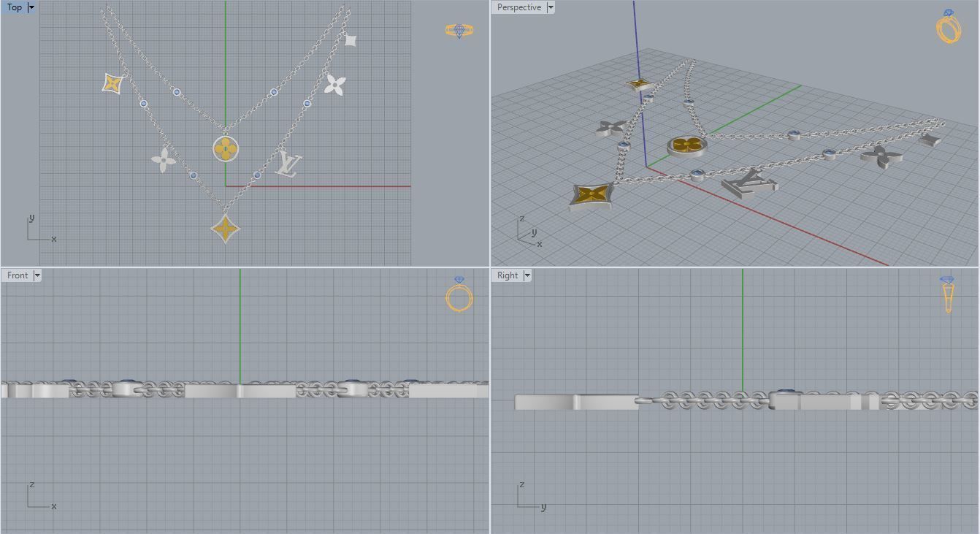Click the Top viewport title label
Viewport: 980px width, 534px height.
coord(15,7)
